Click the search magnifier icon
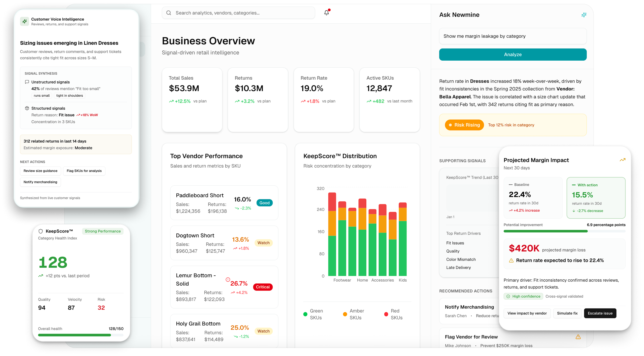Viewport: 644px width, 356px height. [169, 13]
